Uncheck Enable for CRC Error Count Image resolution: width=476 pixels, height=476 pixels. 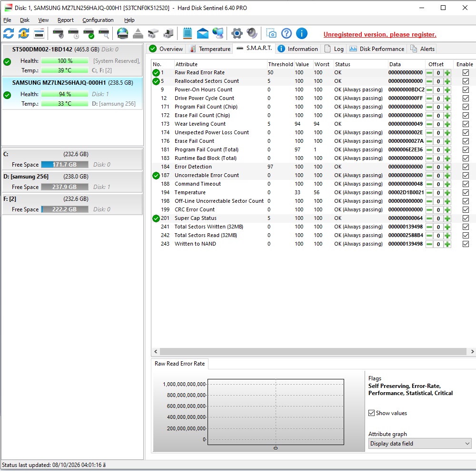coord(466,209)
